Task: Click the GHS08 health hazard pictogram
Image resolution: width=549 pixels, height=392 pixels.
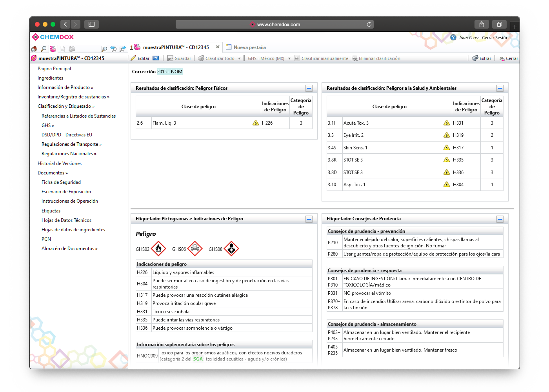Action: tap(231, 249)
